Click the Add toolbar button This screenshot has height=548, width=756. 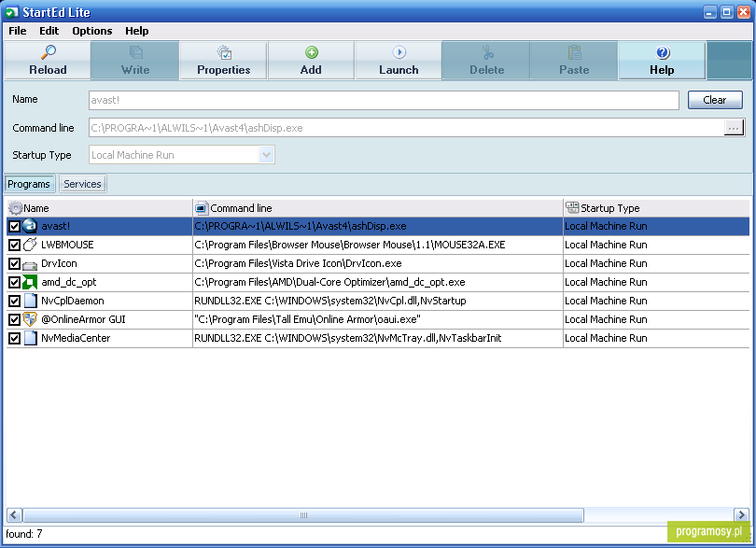coord(311,61)
